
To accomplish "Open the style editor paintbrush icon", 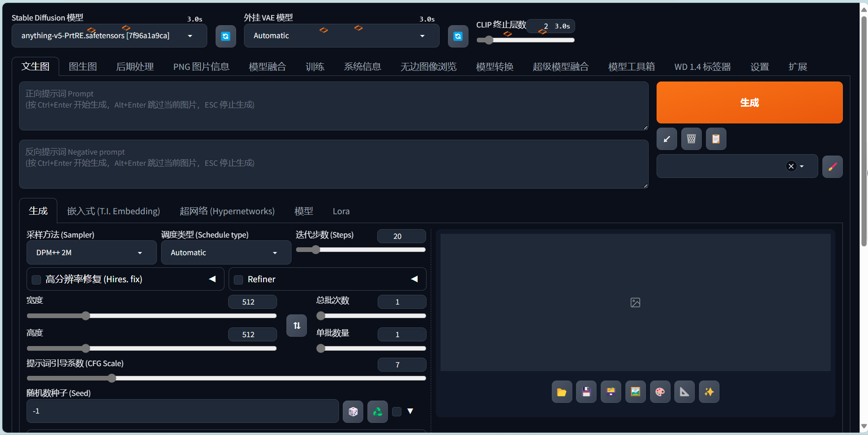I will (833, 167).
